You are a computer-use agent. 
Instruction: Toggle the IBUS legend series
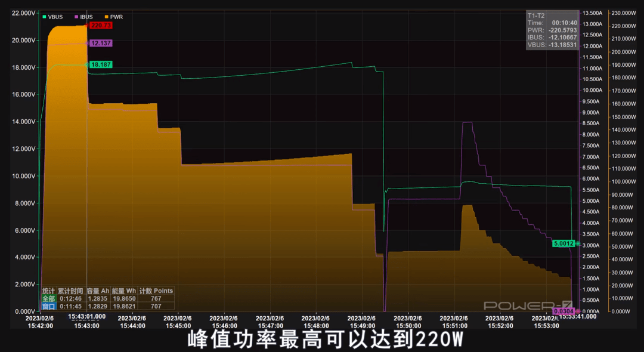(84, 17)
